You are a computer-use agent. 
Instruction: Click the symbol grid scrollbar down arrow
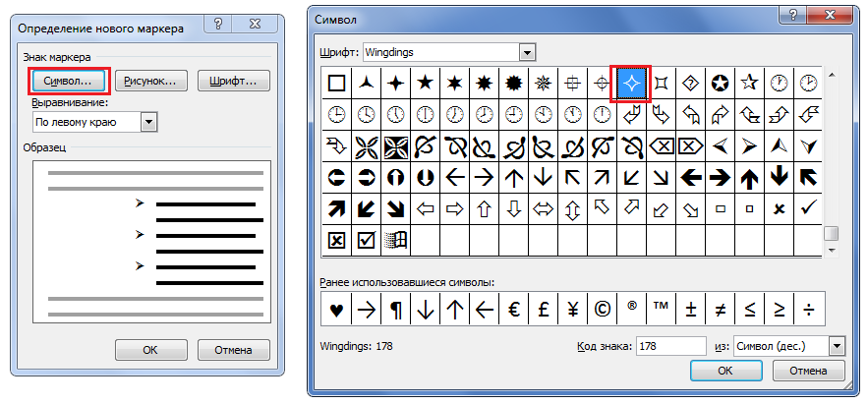(831, 251)
